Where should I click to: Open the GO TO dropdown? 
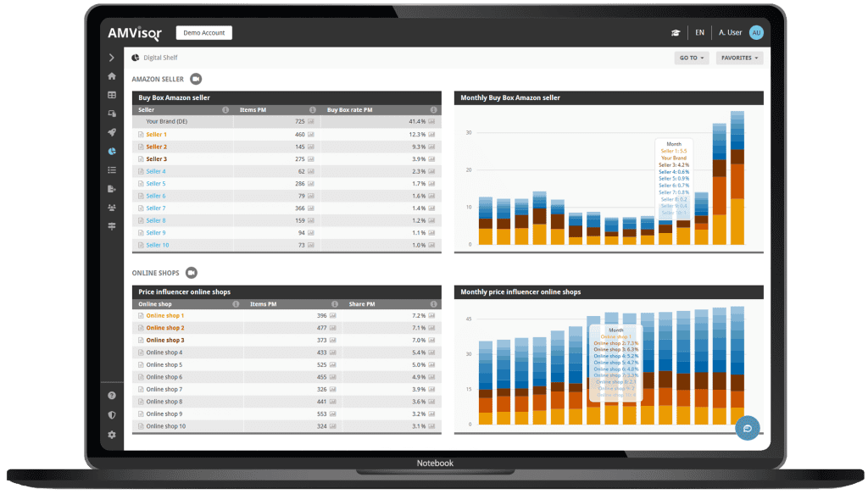pos(690,58)
